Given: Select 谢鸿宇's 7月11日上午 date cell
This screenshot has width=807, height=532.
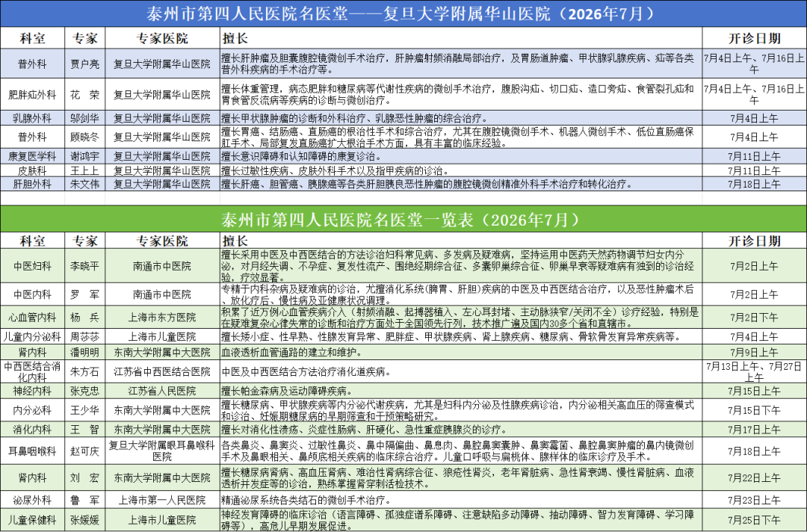Looking at the screenshot, I should [754, 156].
